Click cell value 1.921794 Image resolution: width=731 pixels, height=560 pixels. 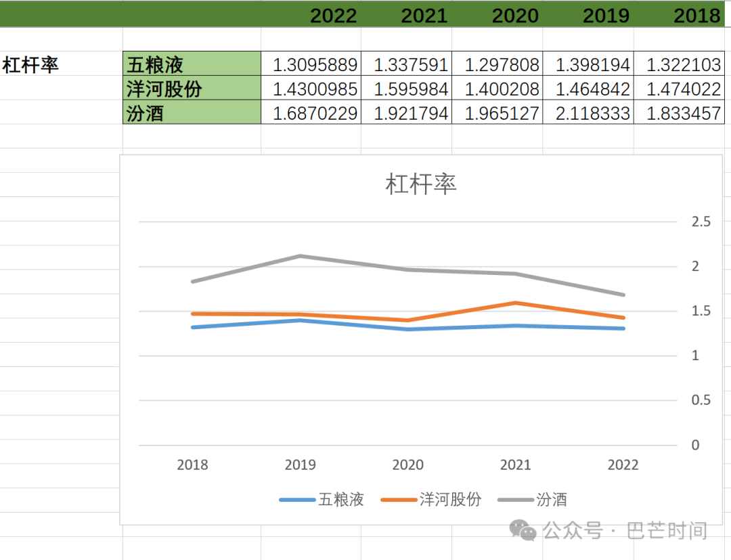point(407,113)
